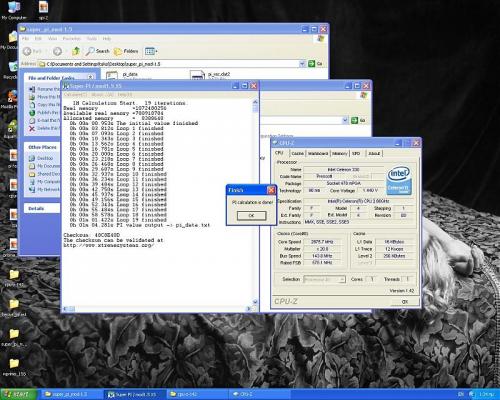
Task: Open the Edit menu in Explorer
Action: click(x=38, y=39)
